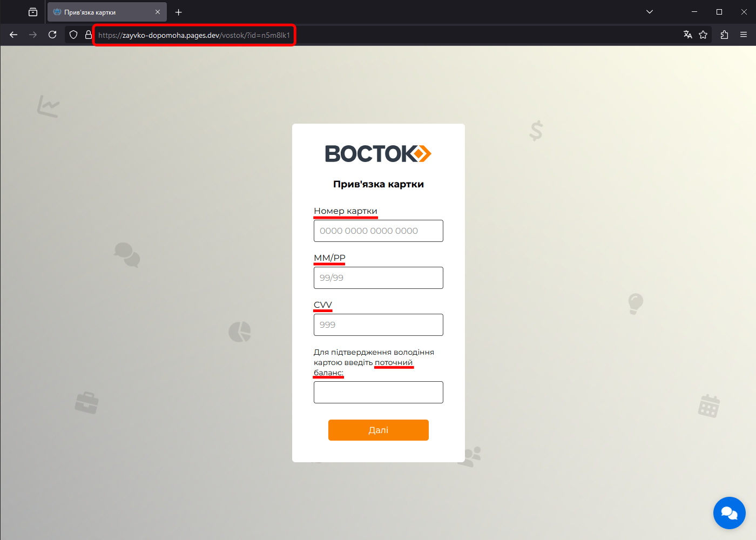Viewport: 756px width, 540px height.
Task: Open a new tab with the plus button
Action: point(179,12)
